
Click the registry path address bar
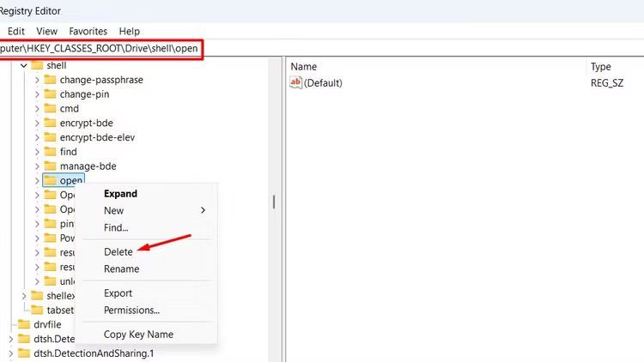pyautogui.click(x=103, y=50)
